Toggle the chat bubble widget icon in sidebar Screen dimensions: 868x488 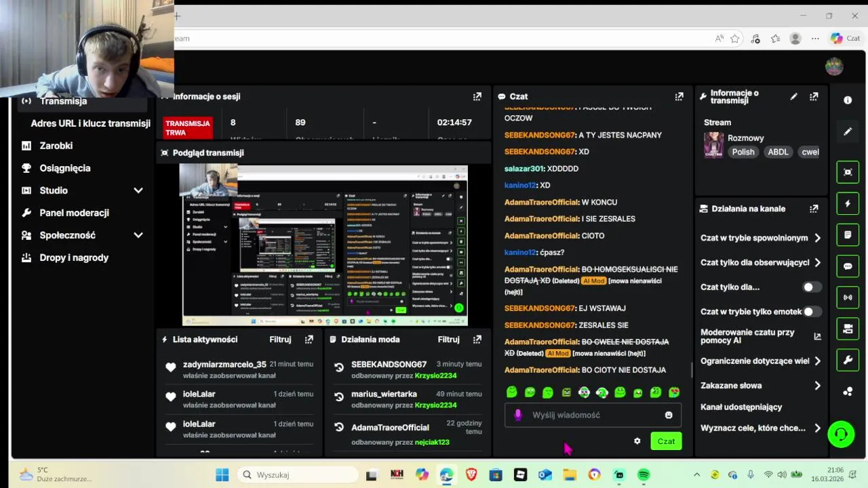point(848,266)
